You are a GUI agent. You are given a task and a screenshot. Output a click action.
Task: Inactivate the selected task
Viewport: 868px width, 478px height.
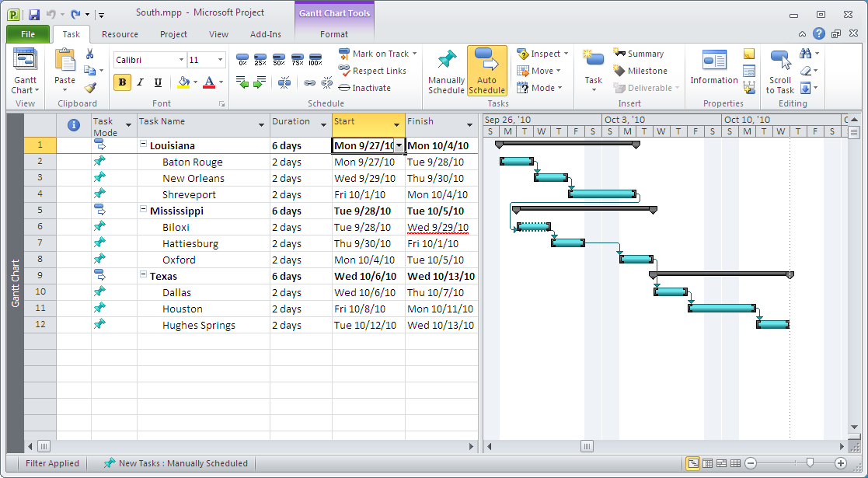point(371,88)
